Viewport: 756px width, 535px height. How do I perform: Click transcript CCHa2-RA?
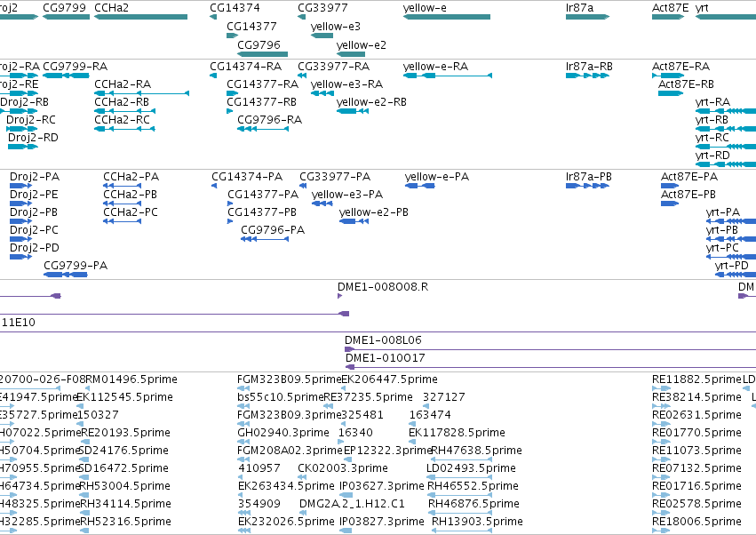point(123,84)
